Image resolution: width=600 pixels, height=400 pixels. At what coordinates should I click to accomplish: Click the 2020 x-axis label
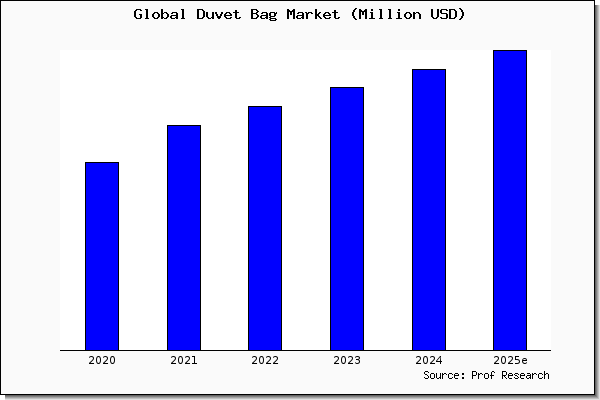102,361
